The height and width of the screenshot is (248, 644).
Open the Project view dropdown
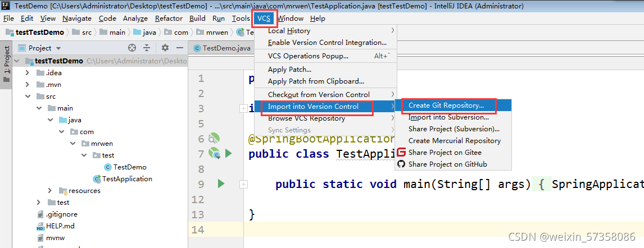(58, 48)
